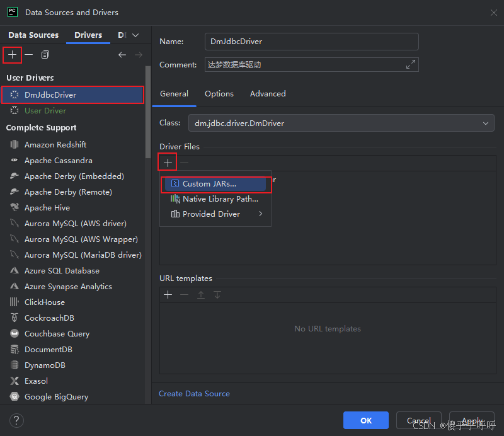Expand the Comment field editor
This screenshot has height=436, width=504.
point(411,64)
